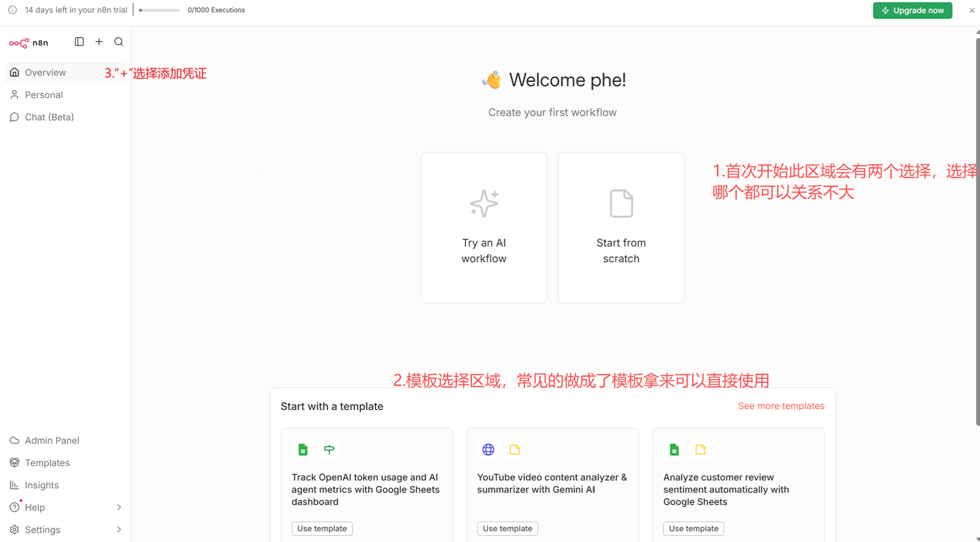Click Create your first workflow text

point(552,112)
